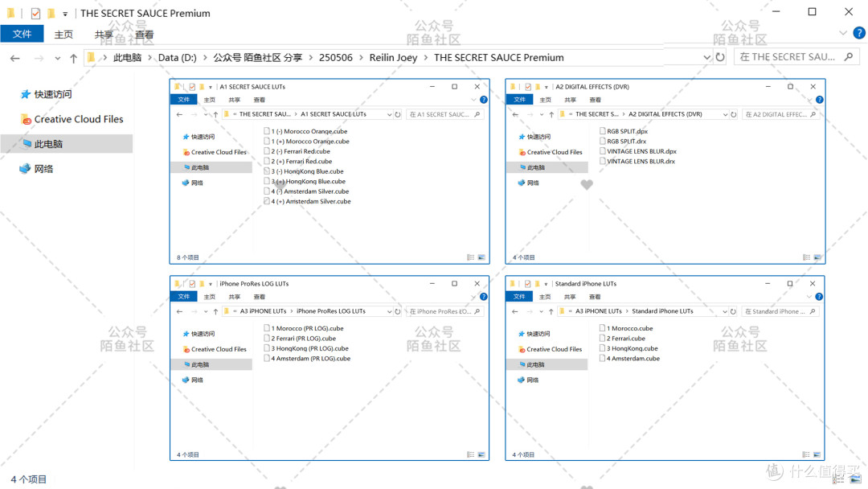Open help icon in main window ribbon

(x=858, y=33)
